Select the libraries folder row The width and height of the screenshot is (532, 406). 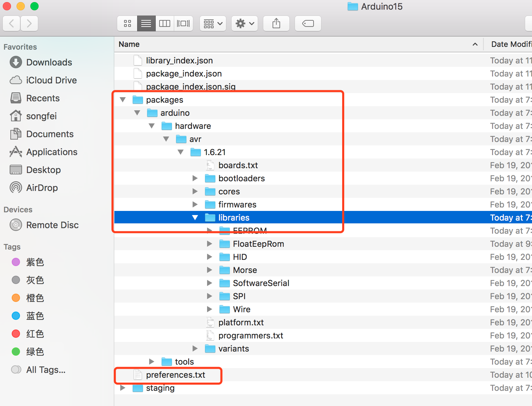[323, 217]
